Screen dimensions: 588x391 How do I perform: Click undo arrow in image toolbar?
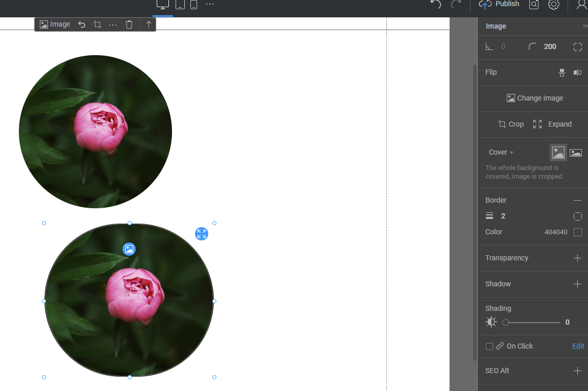click(x=82, y=25)
